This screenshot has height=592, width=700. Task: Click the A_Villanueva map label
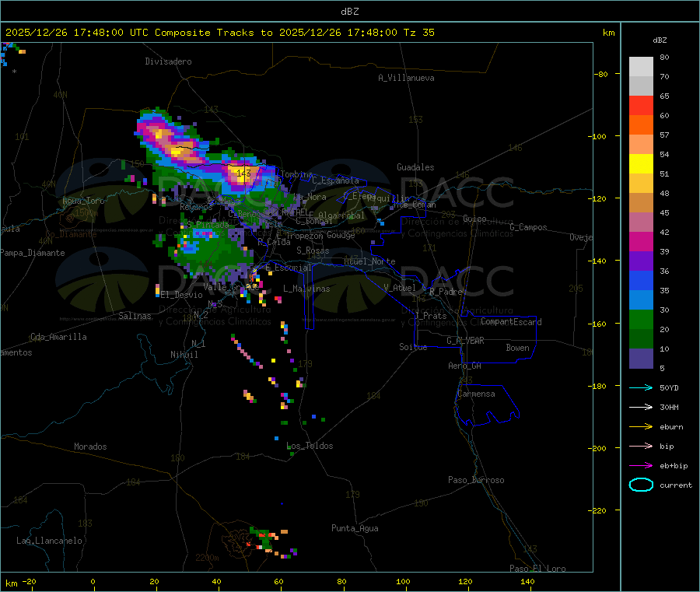pos(406,78)
